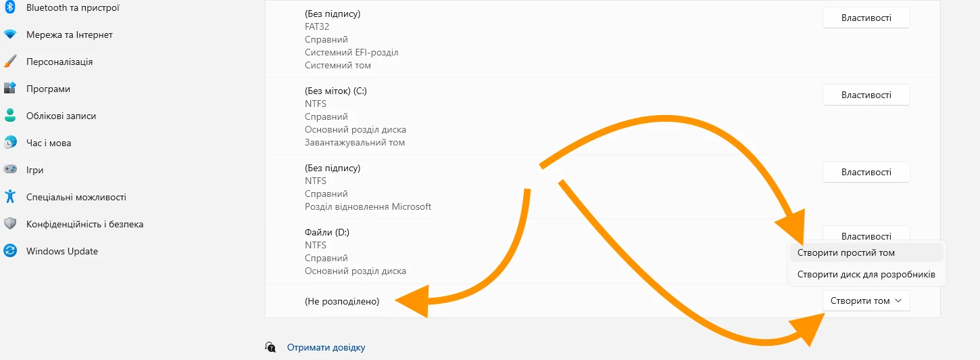This screenshot has width=980, height=360.
Task: Follow the Отримати довідку link
Action: [x=326, y=347]
